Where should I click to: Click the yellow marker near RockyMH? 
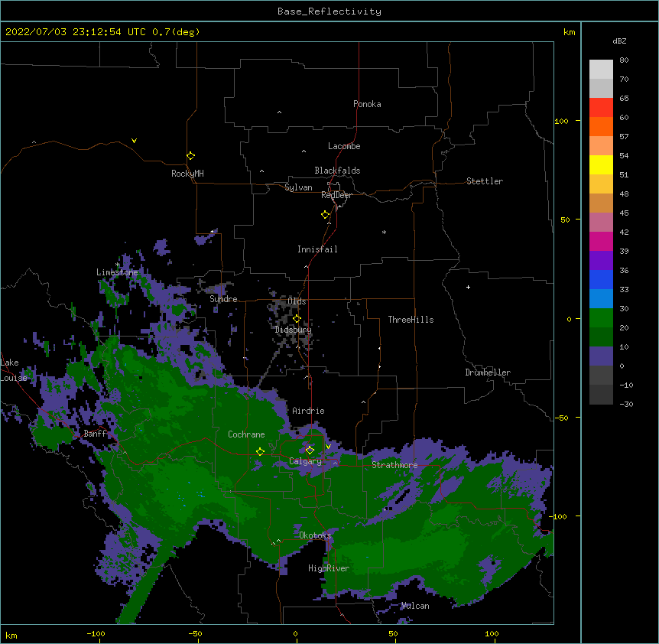(x=190, y=156)
